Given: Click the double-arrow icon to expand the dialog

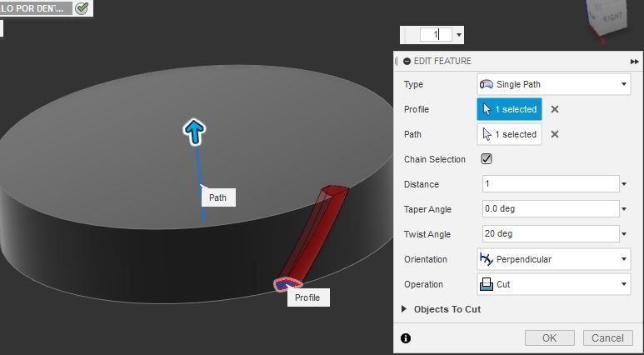Looking at the screenshot, I should click(x=634, y=62).
